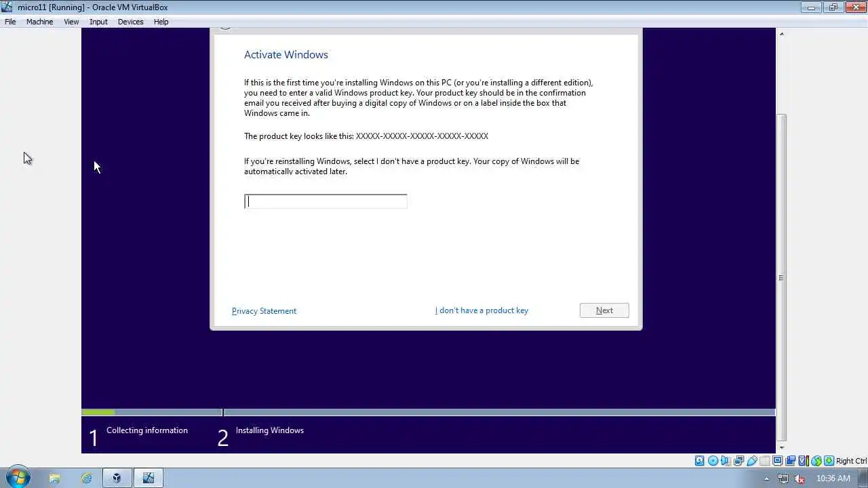This screenshot has width=868, height=488.
Task: Open Windows Explorer from the taskbar
Action: click(x=54, y=478)
